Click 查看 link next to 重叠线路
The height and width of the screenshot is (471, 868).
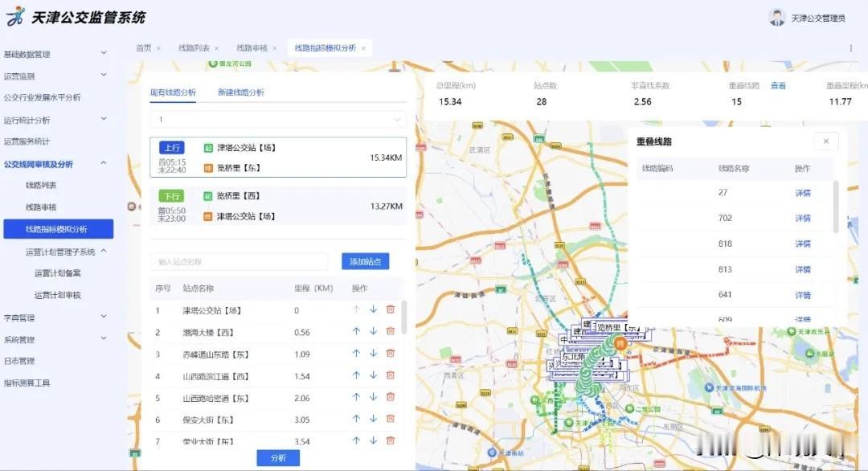coord(778,86)
